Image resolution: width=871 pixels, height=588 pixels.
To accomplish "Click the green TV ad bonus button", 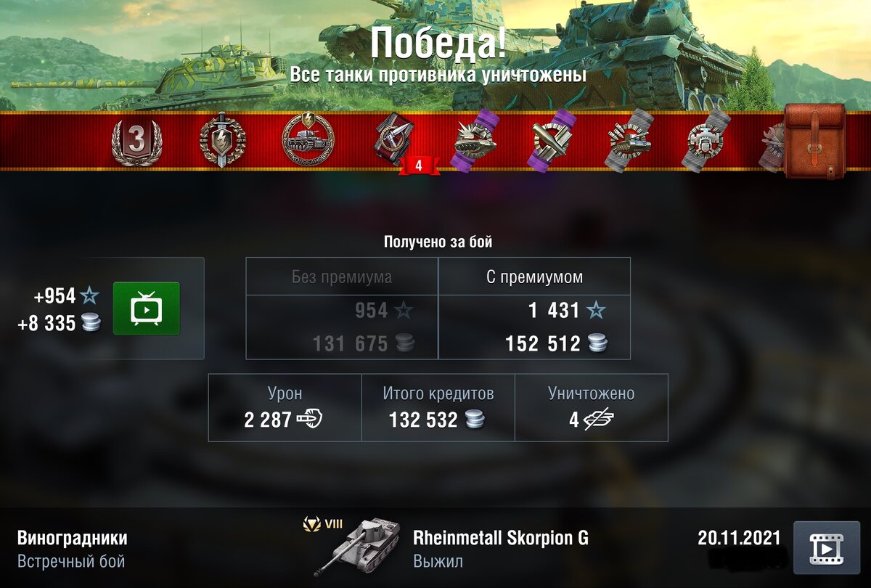I will pos(147,309).
